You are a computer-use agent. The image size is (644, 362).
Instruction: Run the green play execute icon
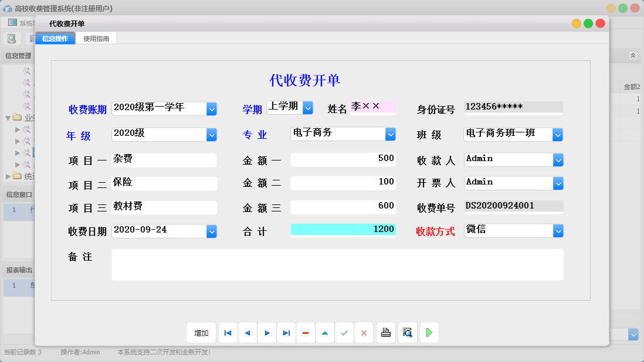coord(429,332)
